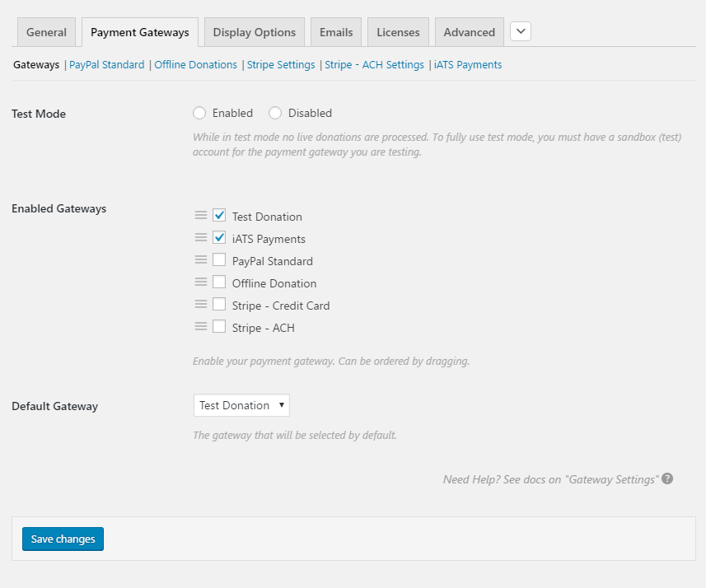This screenshot has width=706, height=588.
Task: Enable the Offline Donation gateway checkbox
Action: (x=219, y=282)
